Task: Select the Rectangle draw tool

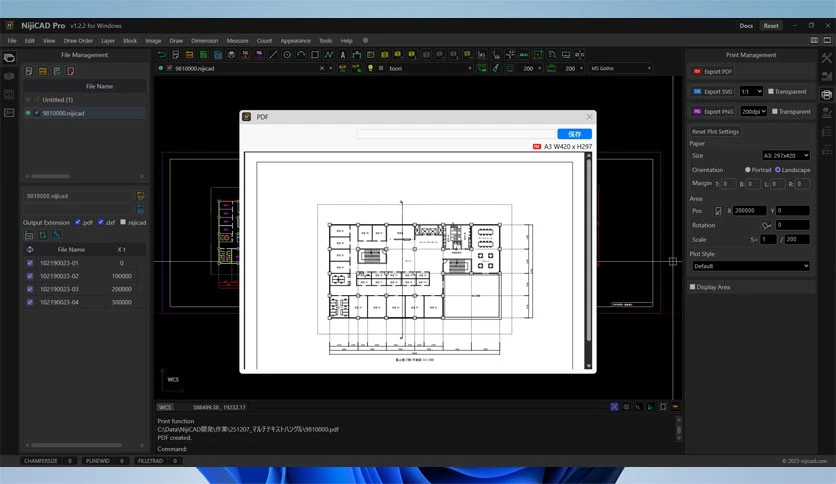Action: point(315,55)
